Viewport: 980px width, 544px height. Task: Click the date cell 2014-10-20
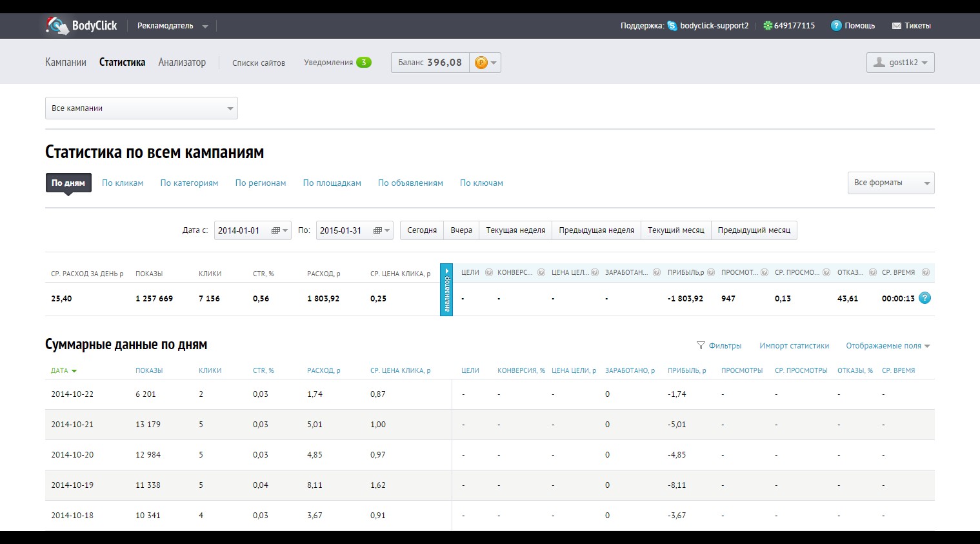click(72, 455)
